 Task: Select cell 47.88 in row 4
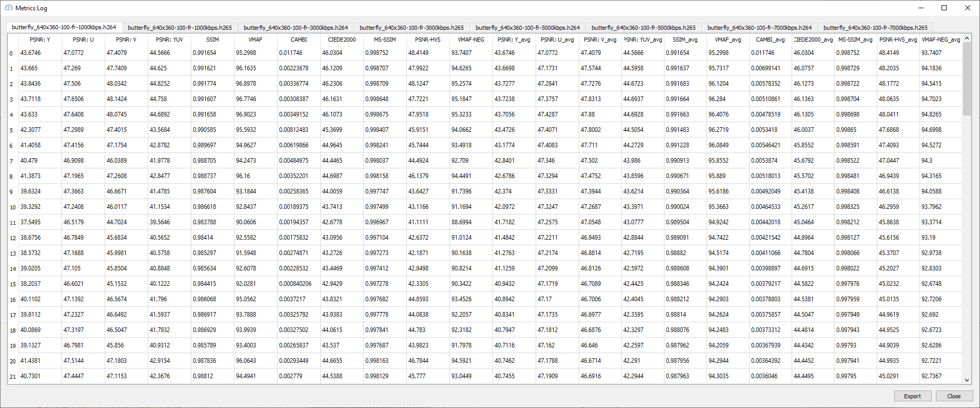point(600,114)
